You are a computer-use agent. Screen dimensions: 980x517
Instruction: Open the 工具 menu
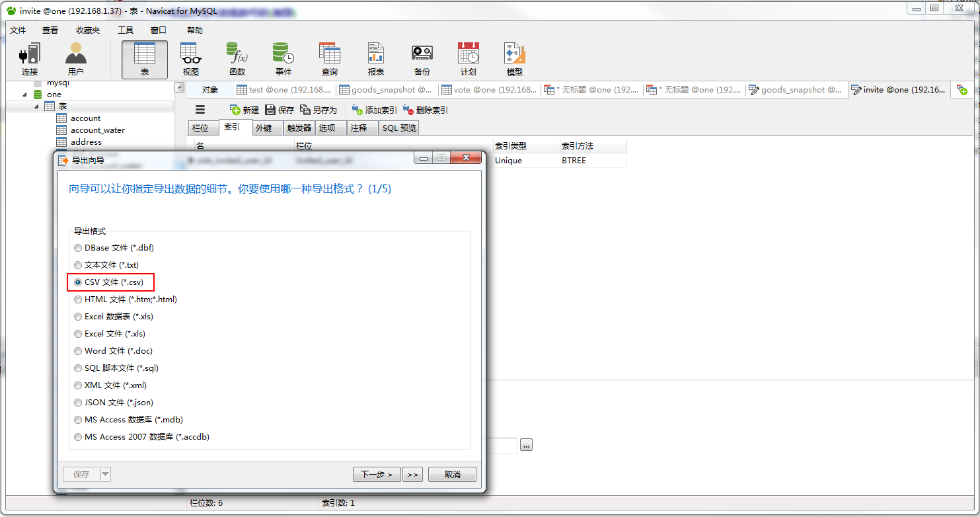(x=126, y=30)
